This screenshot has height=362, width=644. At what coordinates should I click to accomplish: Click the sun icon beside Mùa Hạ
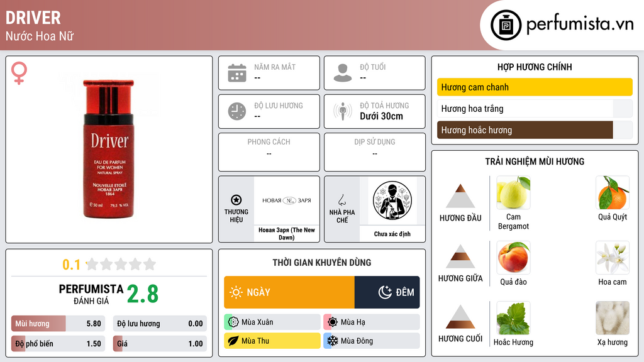(332, 322)
